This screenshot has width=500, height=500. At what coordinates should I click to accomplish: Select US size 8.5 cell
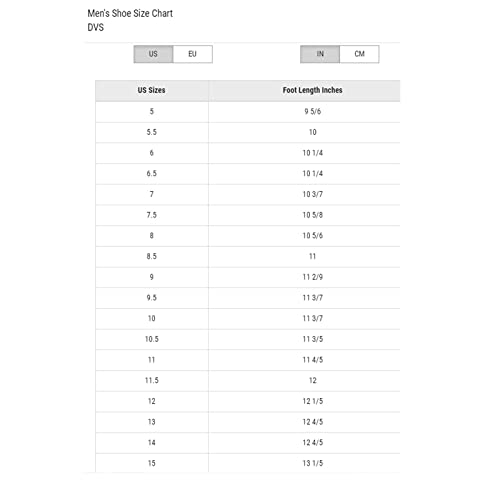pyautogui.click(x=152, y=256)
